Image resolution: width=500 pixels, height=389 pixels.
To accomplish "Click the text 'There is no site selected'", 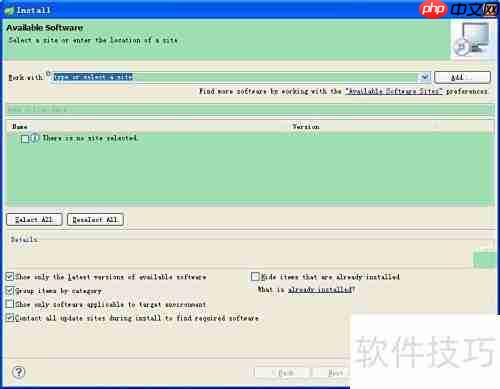I will point(90,138).
